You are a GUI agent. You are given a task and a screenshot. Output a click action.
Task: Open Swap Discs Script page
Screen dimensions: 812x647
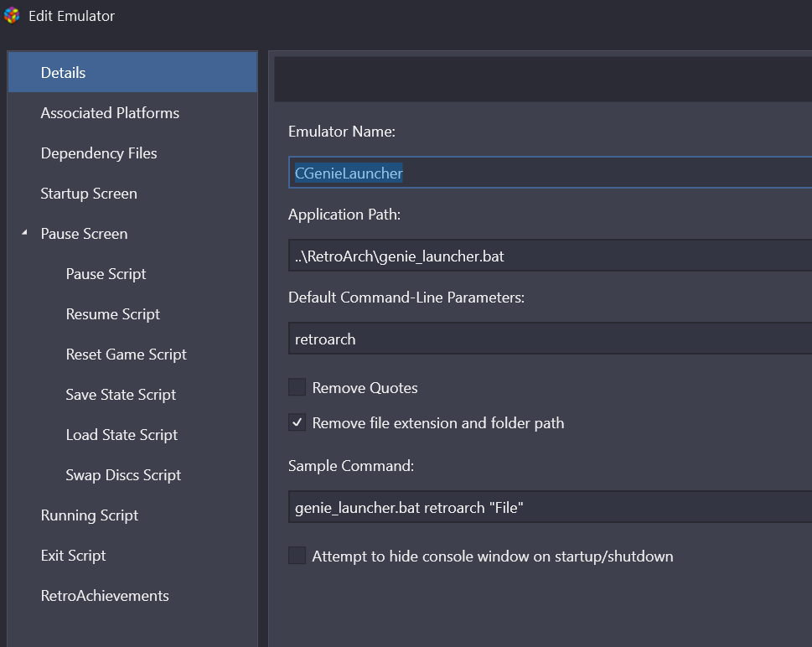tap(132, 475)
